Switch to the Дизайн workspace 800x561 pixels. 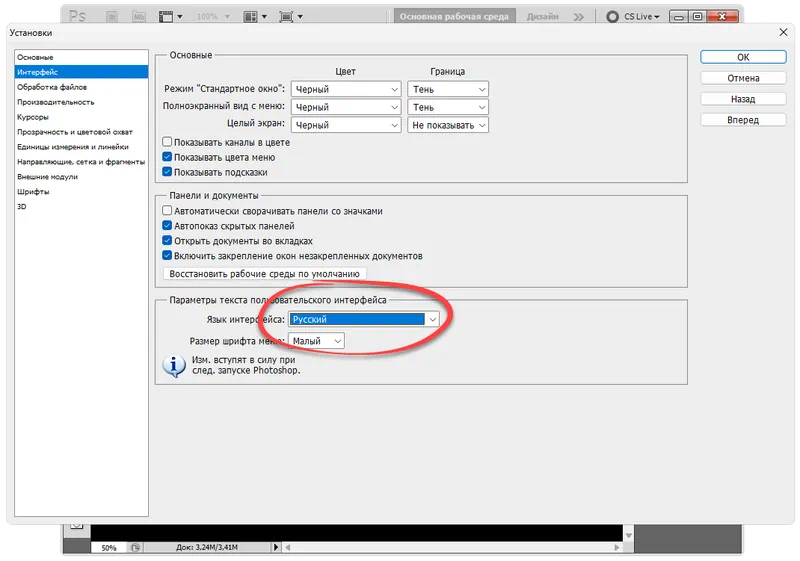542,16
